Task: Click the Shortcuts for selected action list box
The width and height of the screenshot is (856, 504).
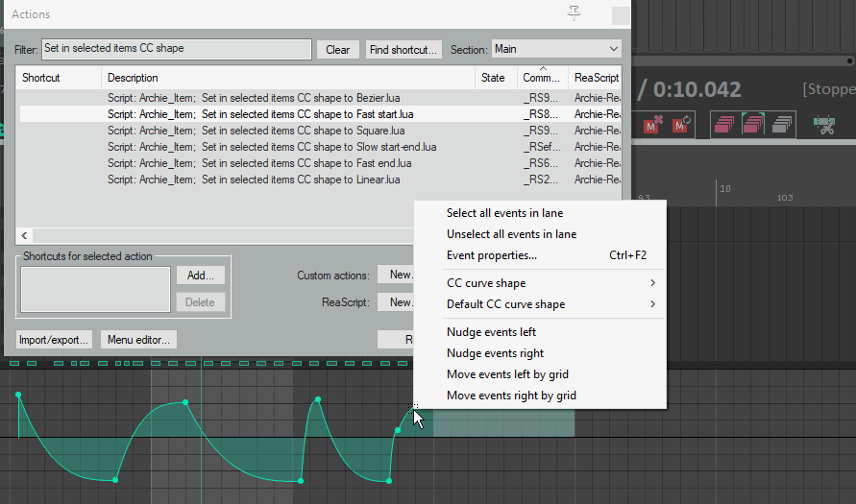Action: click(x=95, y=289)
